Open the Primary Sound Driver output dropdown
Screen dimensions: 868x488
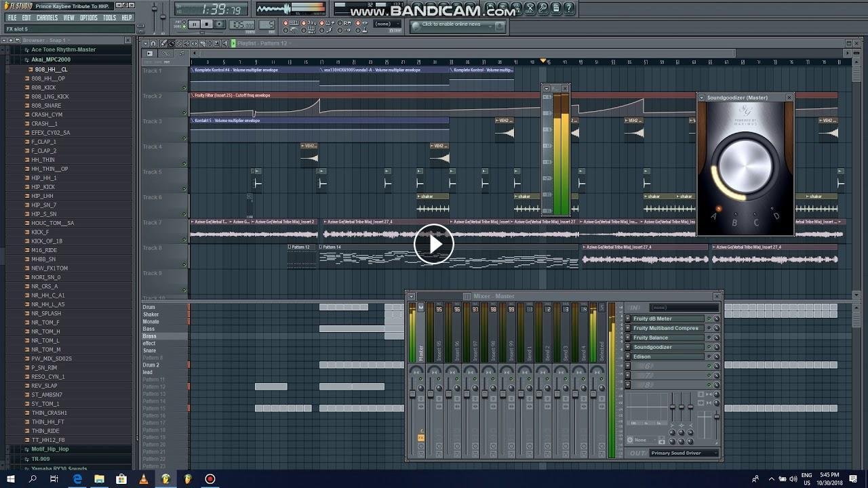pos(684,453)
